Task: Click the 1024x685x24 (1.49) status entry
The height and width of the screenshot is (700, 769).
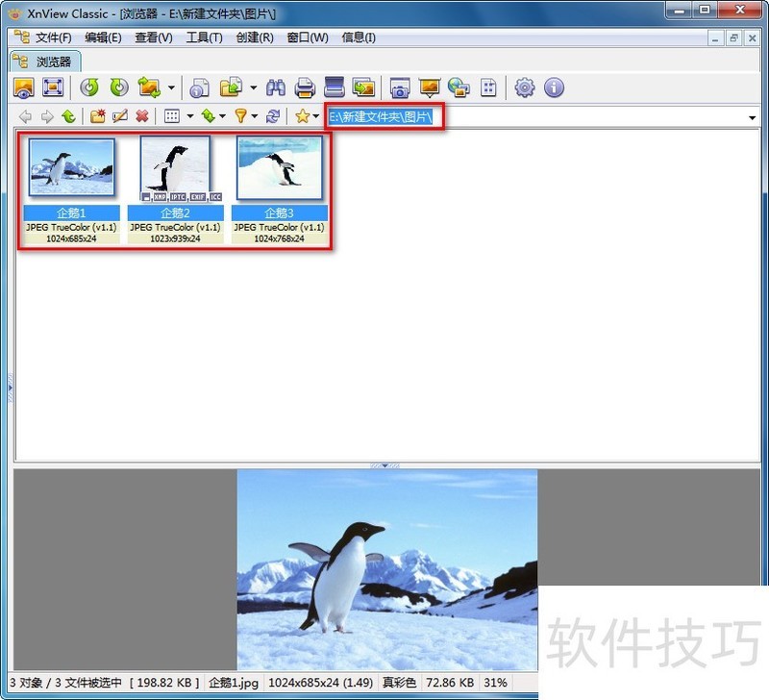Action: [321, 683]
